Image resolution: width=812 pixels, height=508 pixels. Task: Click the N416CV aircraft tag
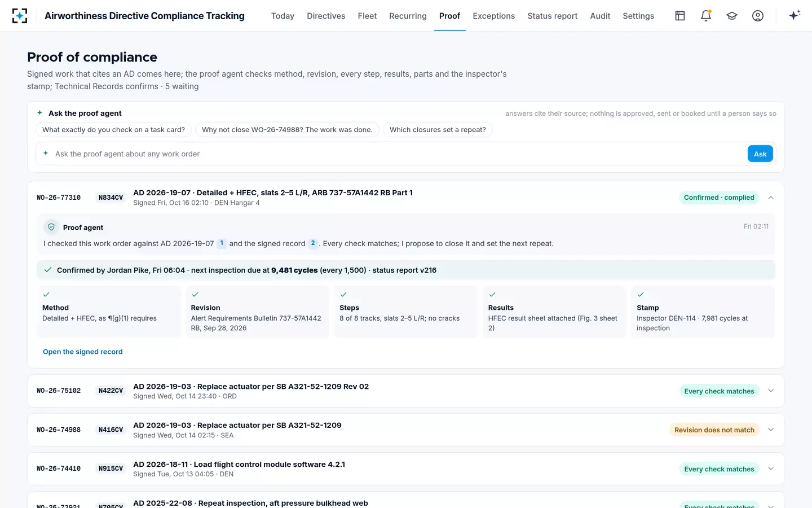pos(111,430)
